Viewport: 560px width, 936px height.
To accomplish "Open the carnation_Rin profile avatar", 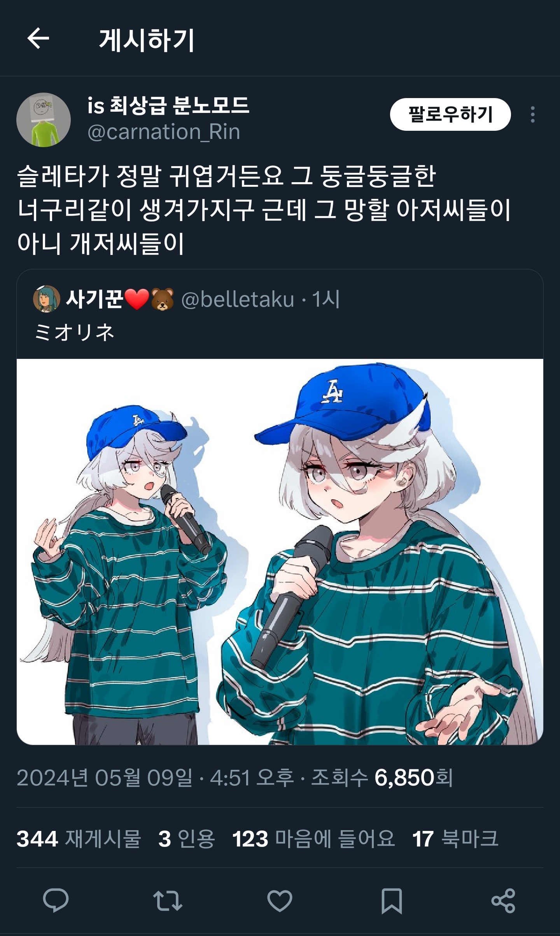I will point(44,120).
